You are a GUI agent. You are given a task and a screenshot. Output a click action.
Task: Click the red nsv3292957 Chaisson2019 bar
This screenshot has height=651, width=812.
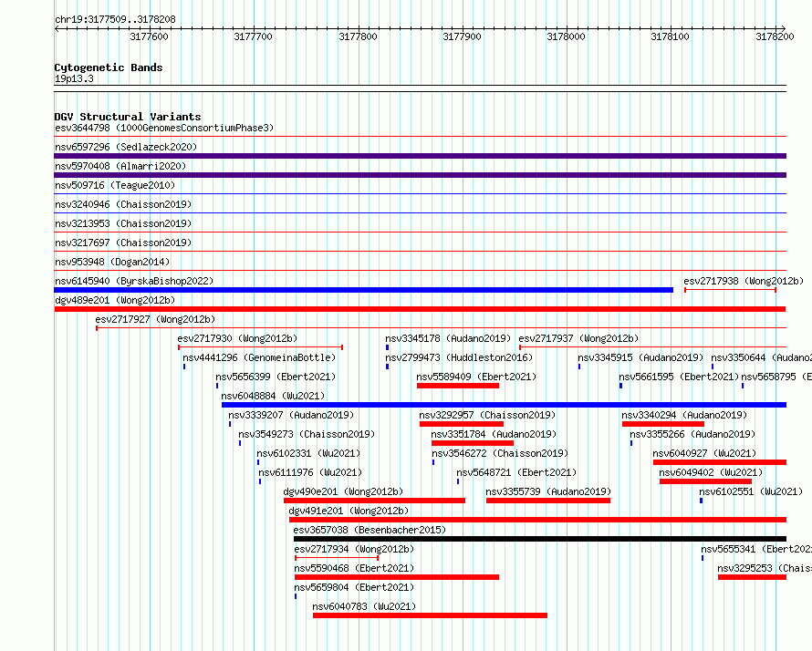461,424
